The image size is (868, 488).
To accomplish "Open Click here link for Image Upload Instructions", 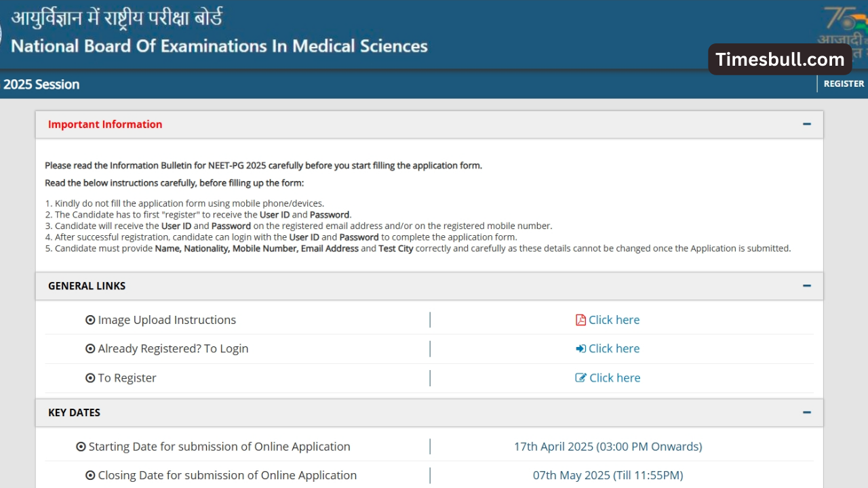I will pyautogui.click(x=614, y=320).
